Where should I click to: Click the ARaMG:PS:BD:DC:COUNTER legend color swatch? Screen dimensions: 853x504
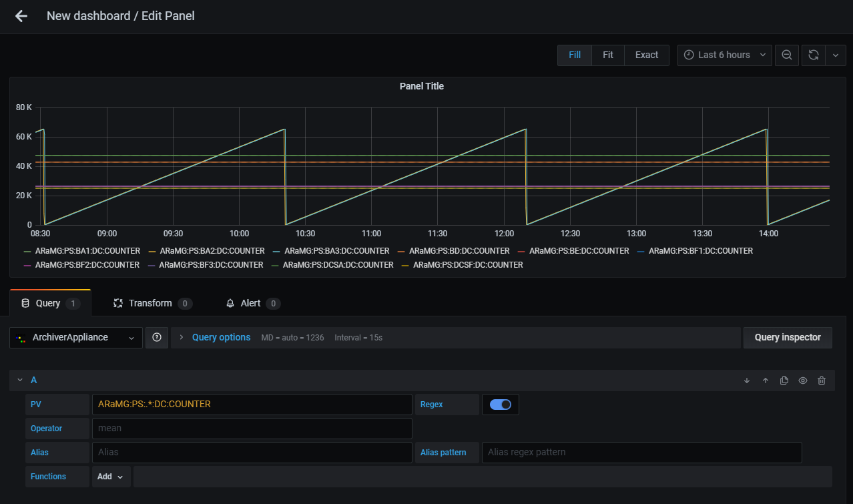click(401, 252)
